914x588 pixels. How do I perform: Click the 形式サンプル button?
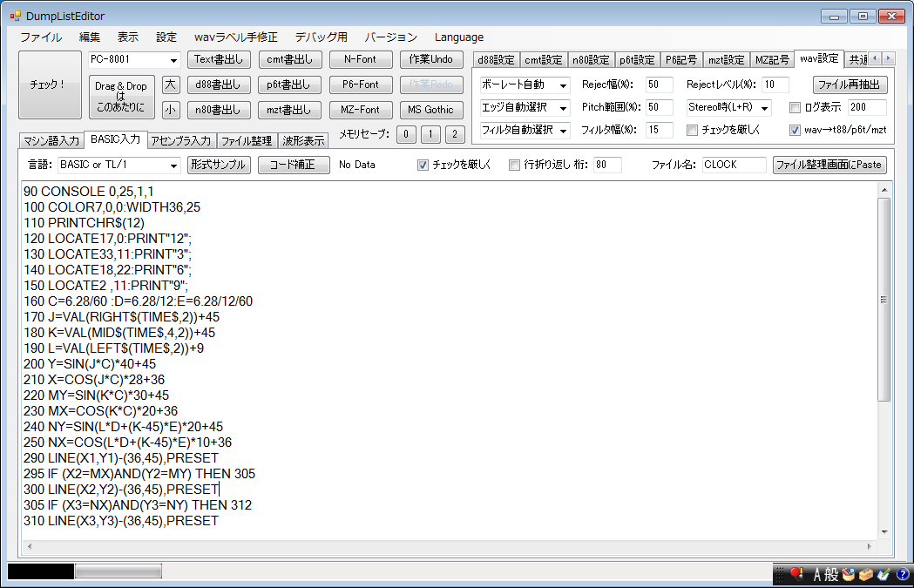(x=219, y=165)
